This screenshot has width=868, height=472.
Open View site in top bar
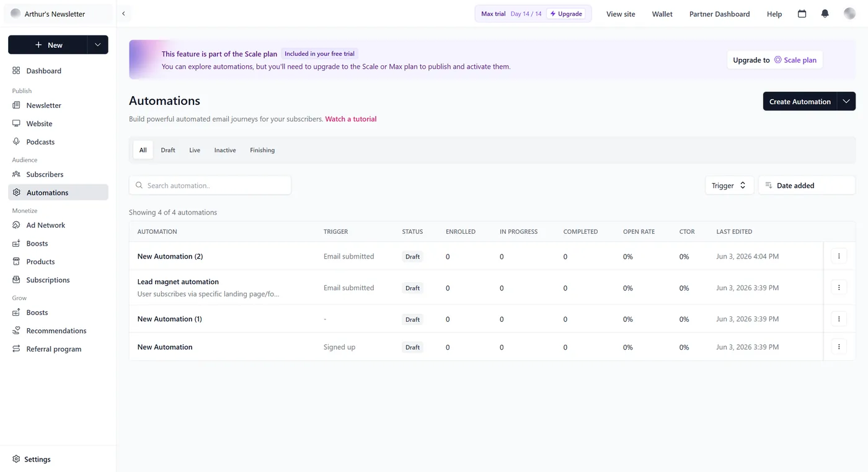pos(621,14)
